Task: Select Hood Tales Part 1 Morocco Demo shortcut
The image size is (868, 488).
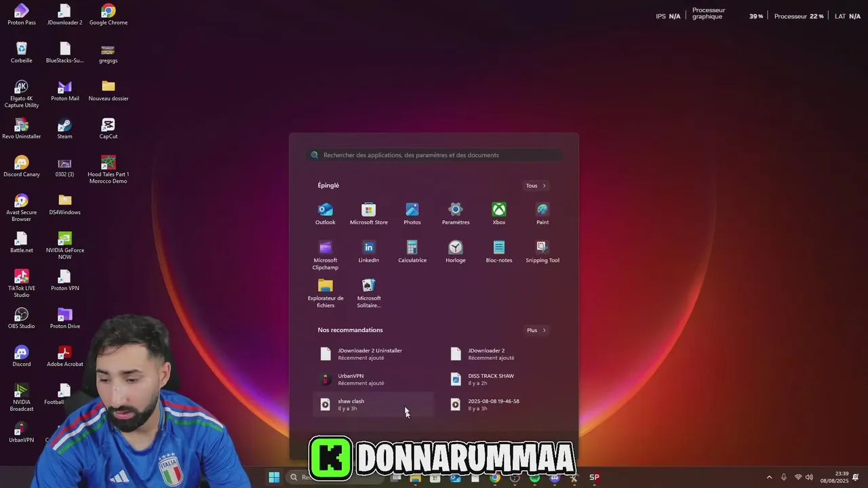Action: click(x=108, y=170)
